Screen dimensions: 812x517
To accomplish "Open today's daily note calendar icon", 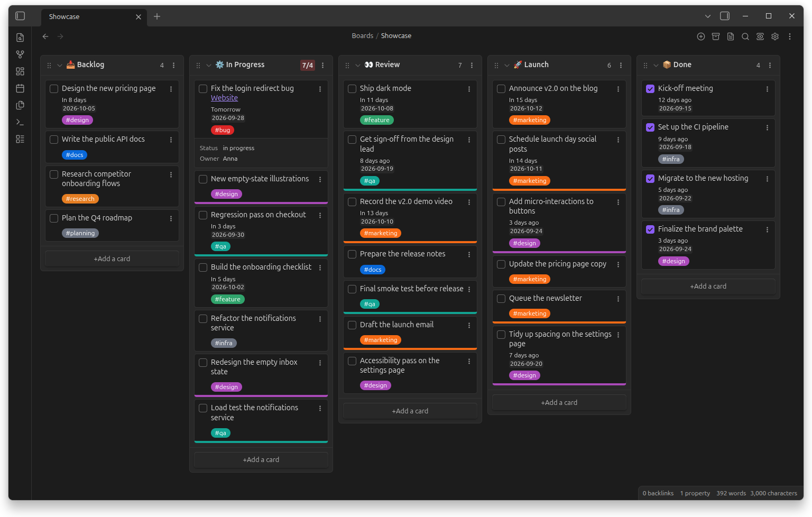I will pyautogui.click(x=20, y=88).
